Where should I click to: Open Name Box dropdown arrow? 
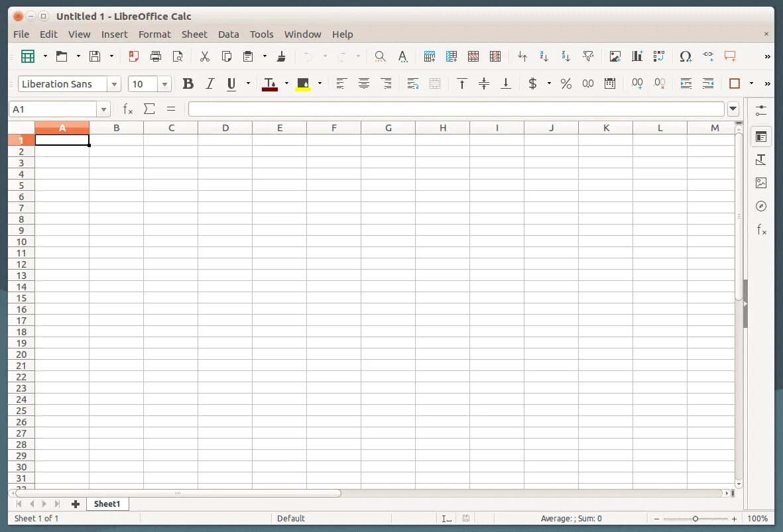(103, 109)
